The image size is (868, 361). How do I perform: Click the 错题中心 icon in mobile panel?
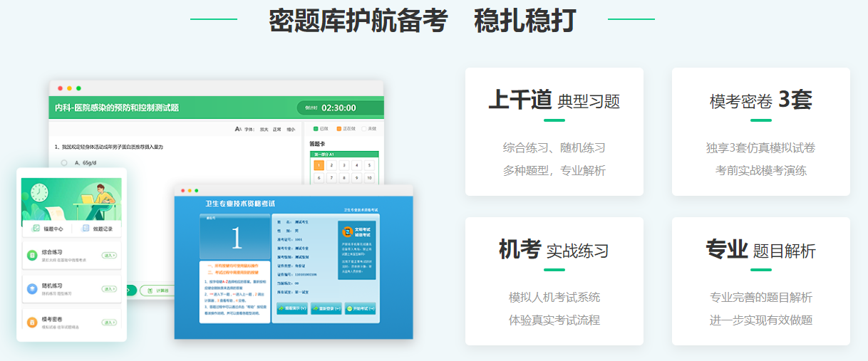[x=36, y=229]
